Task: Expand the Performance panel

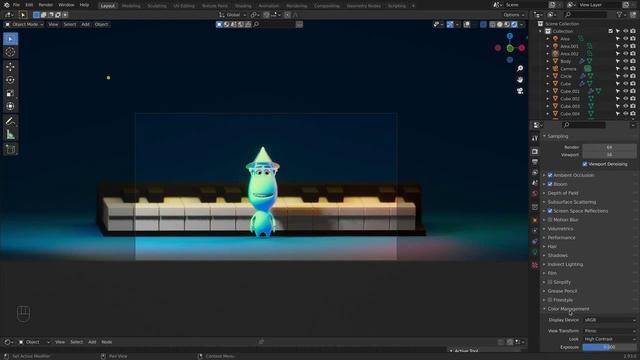Action: pos(561,238)
